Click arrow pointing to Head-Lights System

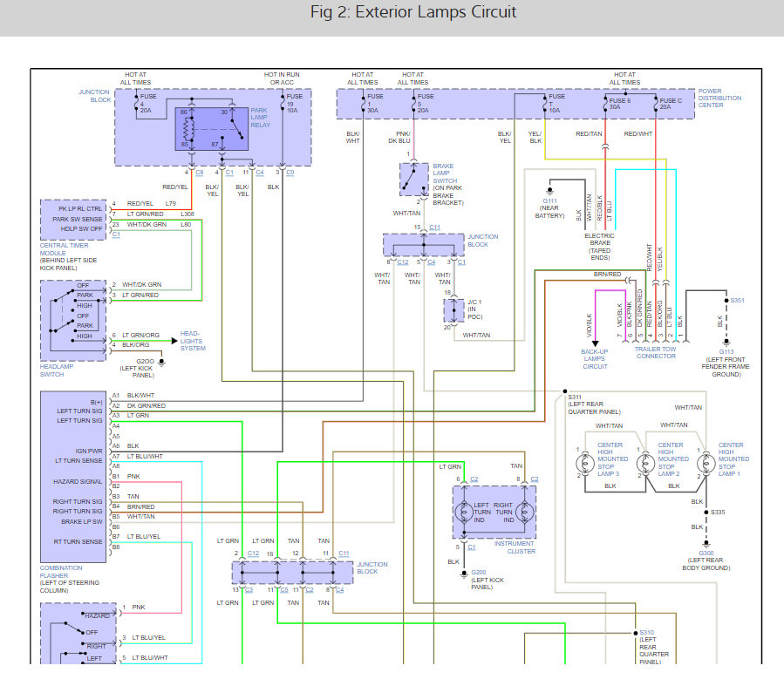174,341
